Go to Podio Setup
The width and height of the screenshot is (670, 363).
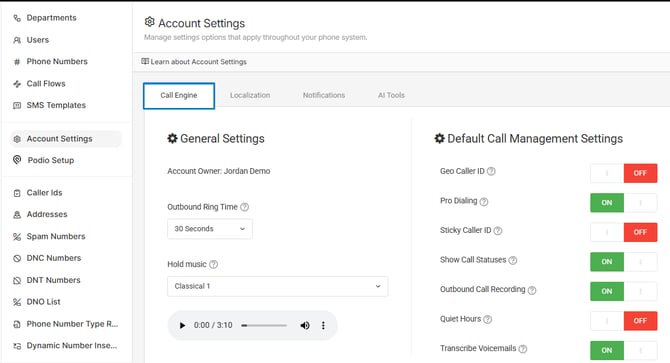tap(50, 160)
